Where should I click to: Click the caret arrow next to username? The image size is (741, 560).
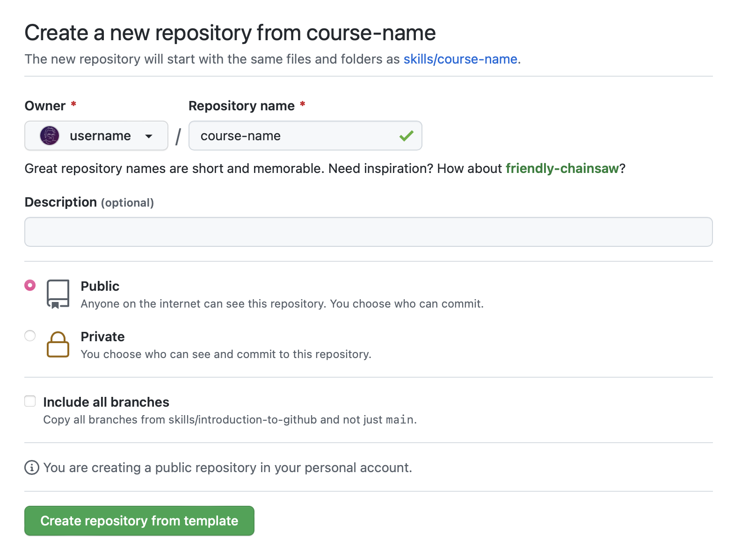coord(149,136)
